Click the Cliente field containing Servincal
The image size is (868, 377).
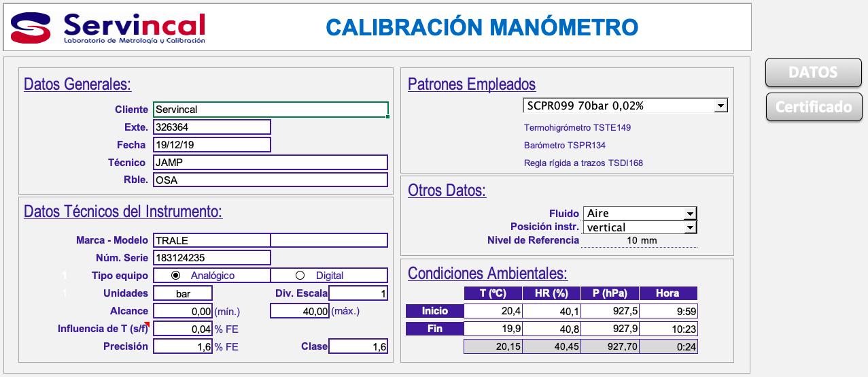pos(271,109)
